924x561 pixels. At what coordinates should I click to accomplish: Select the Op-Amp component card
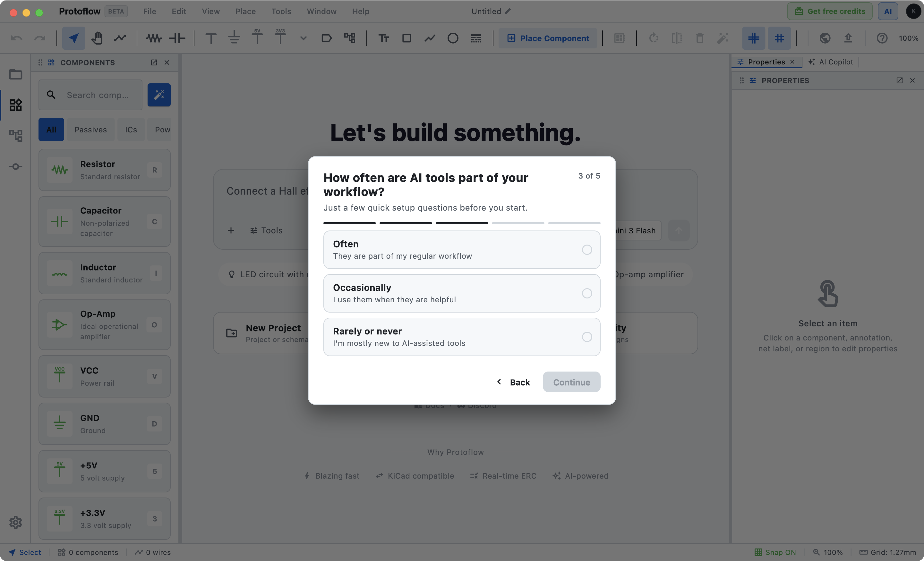104,324
